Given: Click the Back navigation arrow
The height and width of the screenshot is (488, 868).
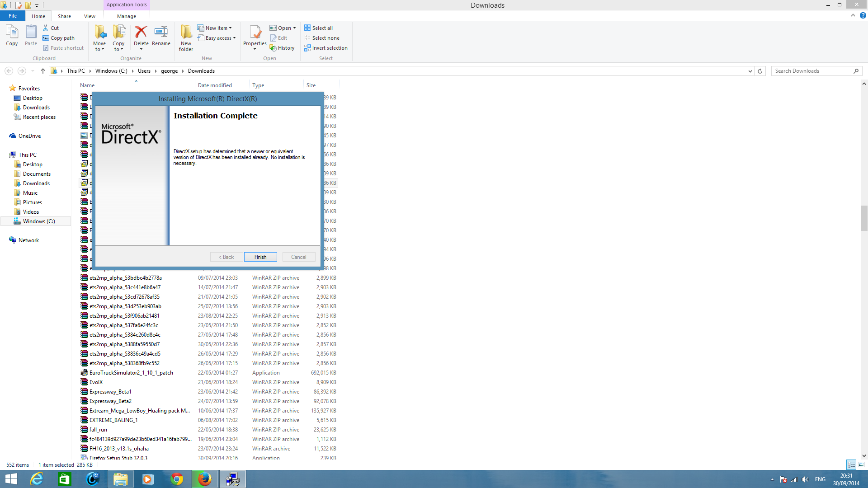Looking at the screenshot, I should 9,71.
